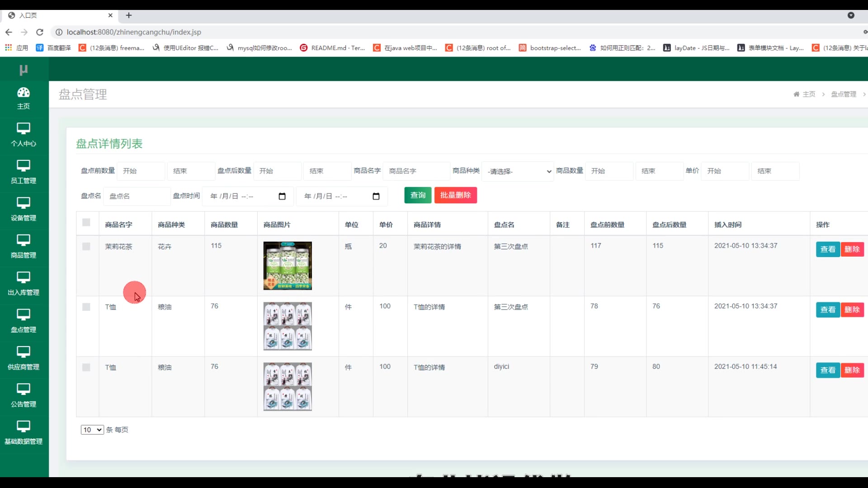Open 个人中心 in the sidebar
This screenshot has width=868, height=488.
point(24,135)
